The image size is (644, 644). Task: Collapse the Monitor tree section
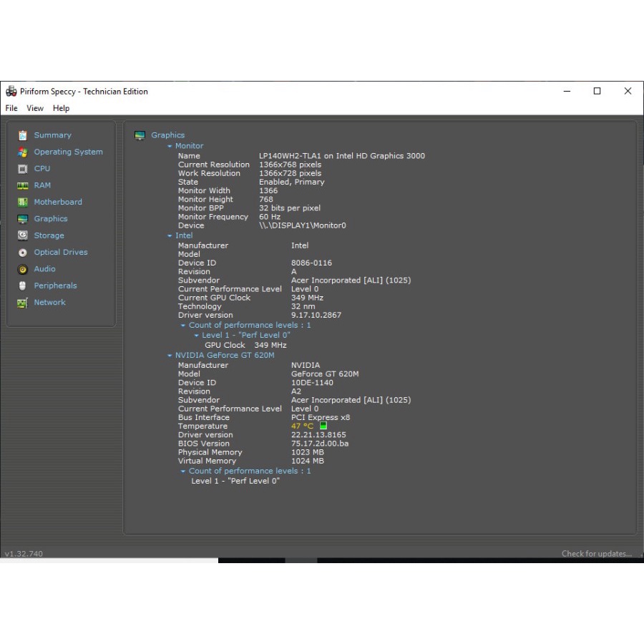(170, 146)
